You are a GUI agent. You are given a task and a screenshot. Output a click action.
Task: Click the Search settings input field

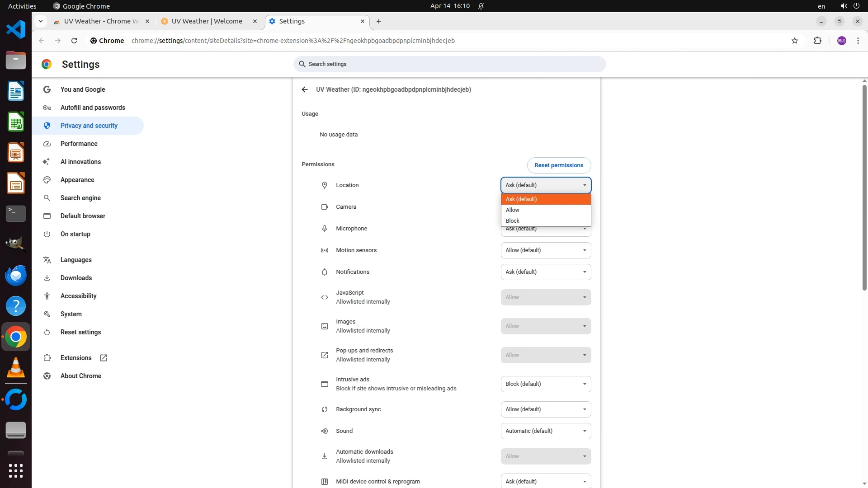[449, 64]
